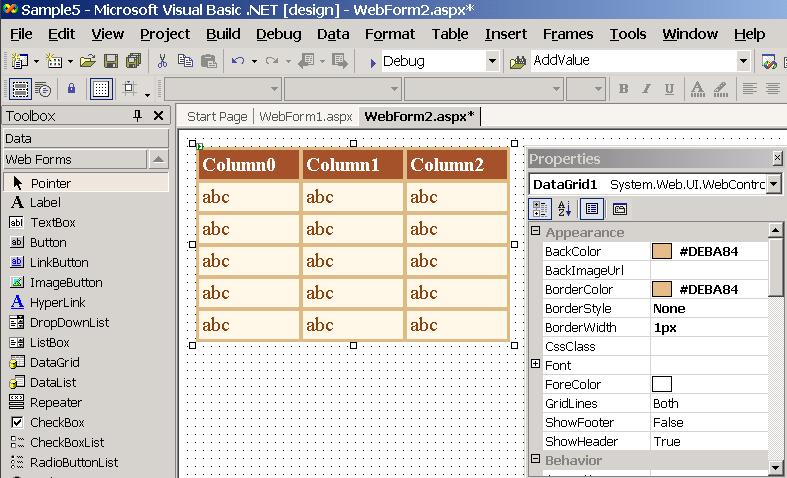Toggle Display Borders layout button

[x=20, y=89]
